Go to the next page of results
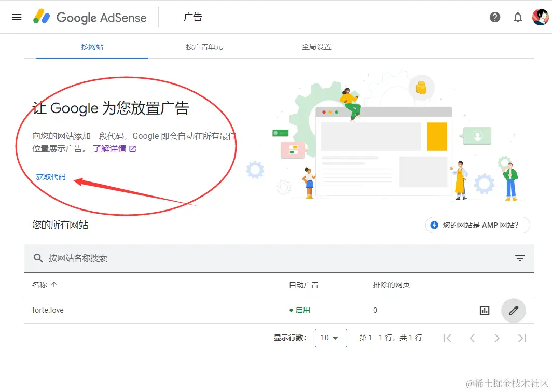The image size is (552, 392). click(x=496, y=338)
